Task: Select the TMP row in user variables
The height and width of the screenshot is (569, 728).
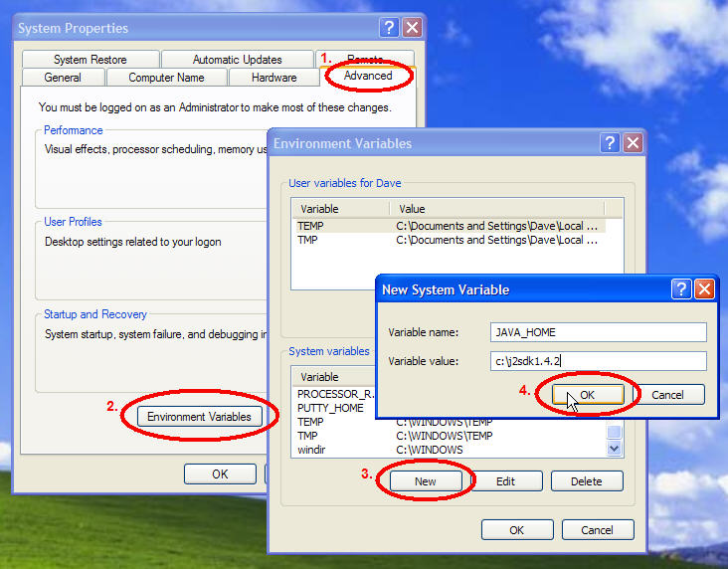Action: click(451, 240)
